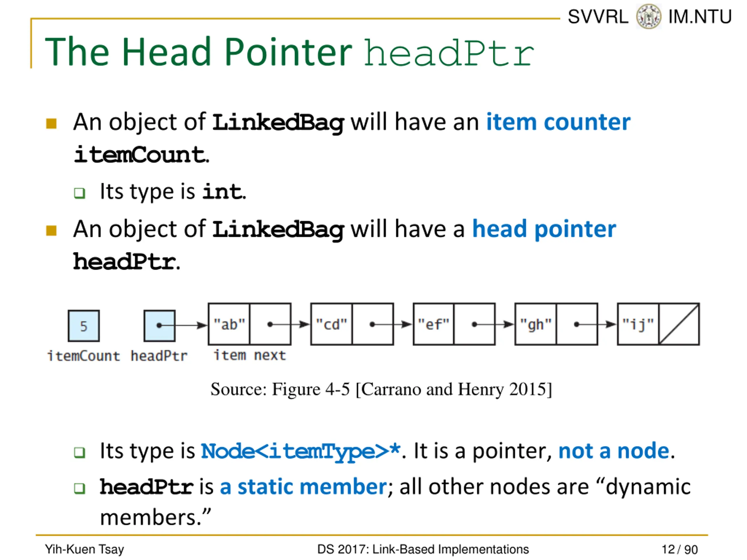This screenshot has height=560, width=747.
Task: Click the headPtr label under diagram
Action: click(x=159, y=356)
